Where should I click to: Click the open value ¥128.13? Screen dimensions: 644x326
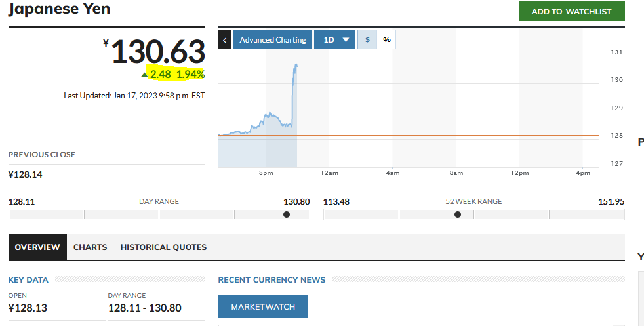coord(28,308)
